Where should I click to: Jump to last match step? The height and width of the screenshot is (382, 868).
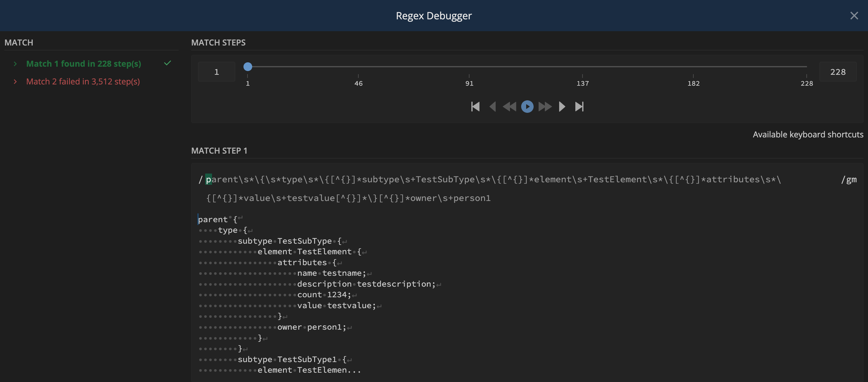tap(579, 107)
